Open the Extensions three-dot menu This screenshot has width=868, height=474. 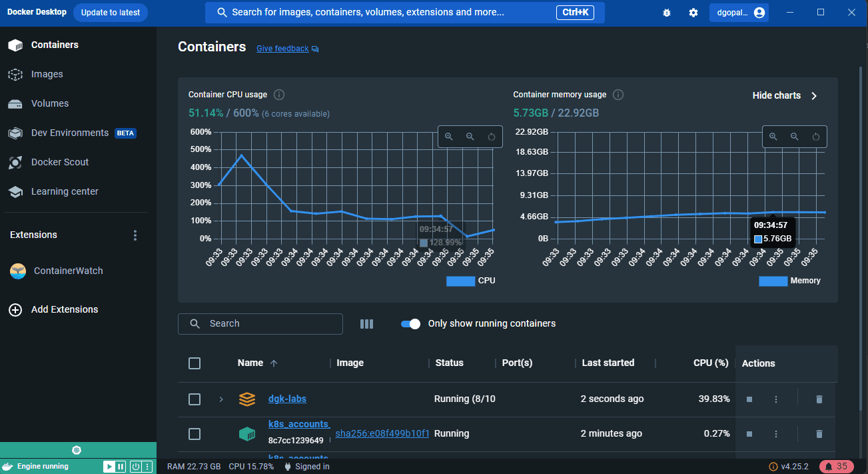point(135,235)
